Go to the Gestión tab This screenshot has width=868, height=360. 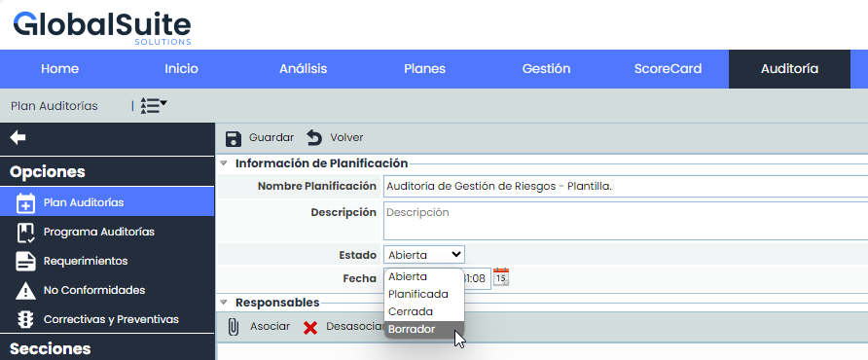[x=546, y=69]
